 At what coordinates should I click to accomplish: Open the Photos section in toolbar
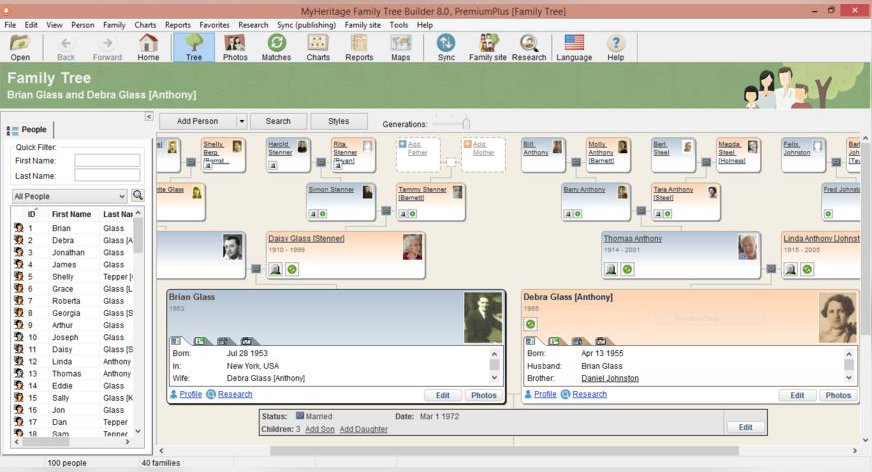point(235,47)
